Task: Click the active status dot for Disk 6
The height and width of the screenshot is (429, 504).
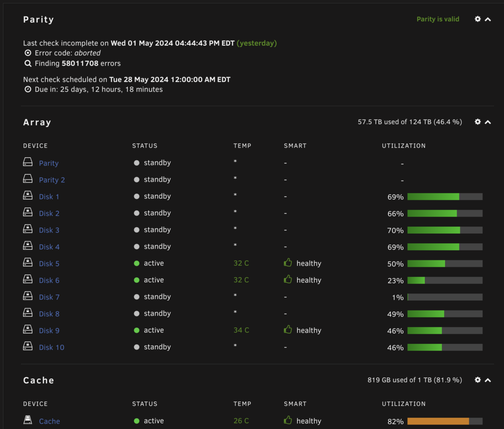Action: coord(137,280)
